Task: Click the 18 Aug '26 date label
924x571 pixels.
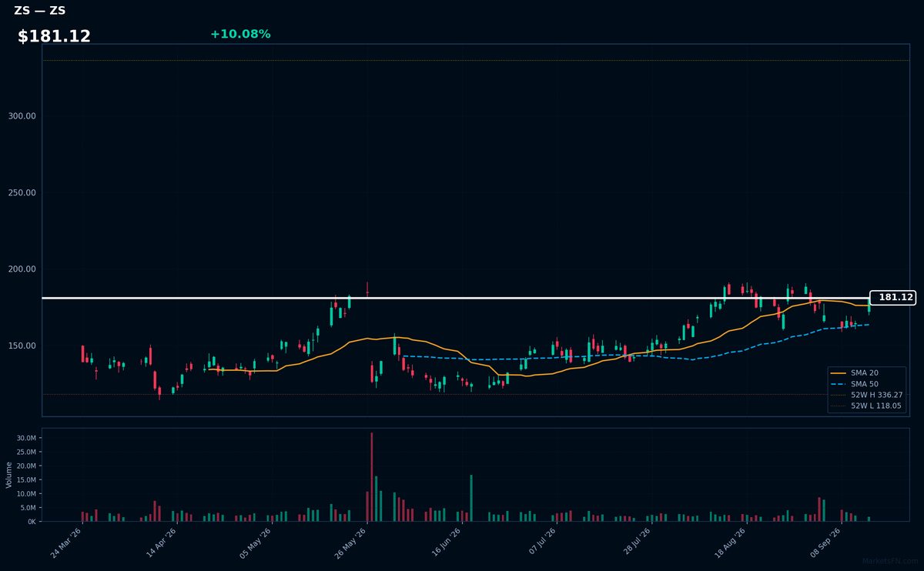Action: coord(731,543)
